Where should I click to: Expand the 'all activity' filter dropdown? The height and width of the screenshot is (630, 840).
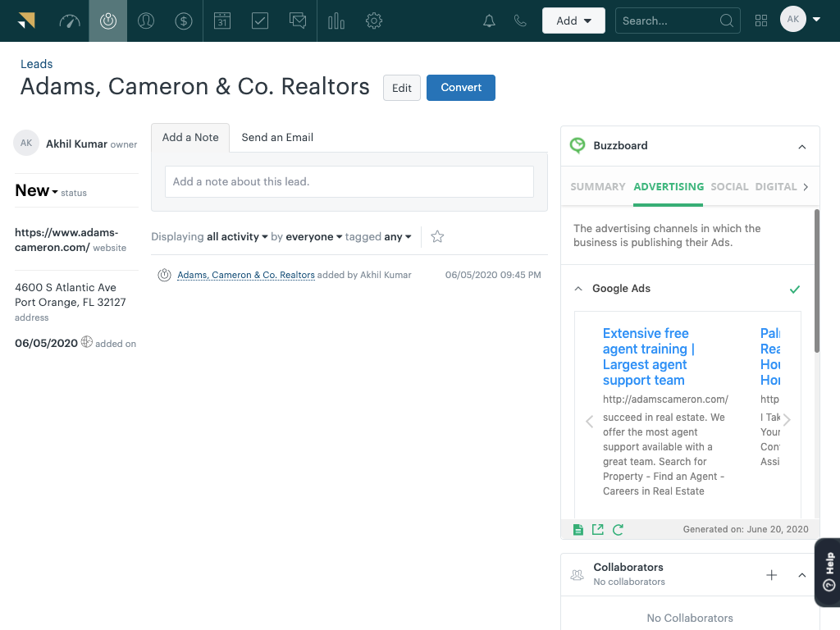pyautogui.click(x=238, y=237)
